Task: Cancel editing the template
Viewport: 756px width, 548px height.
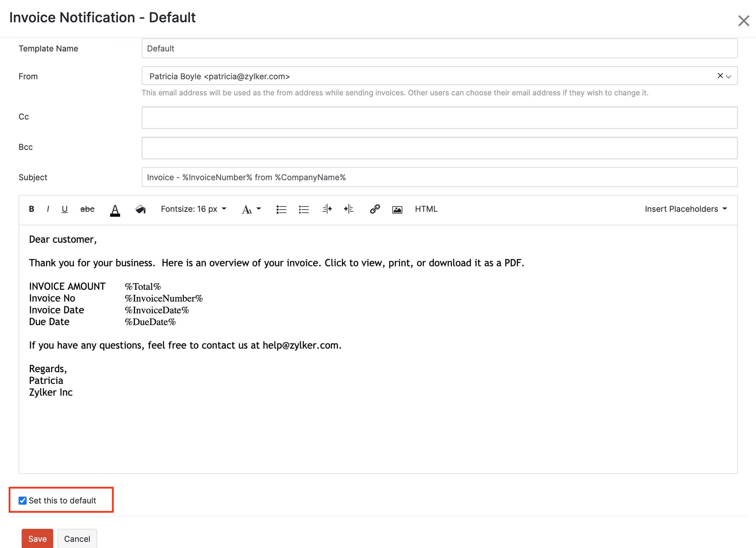Action: point(77,539)
